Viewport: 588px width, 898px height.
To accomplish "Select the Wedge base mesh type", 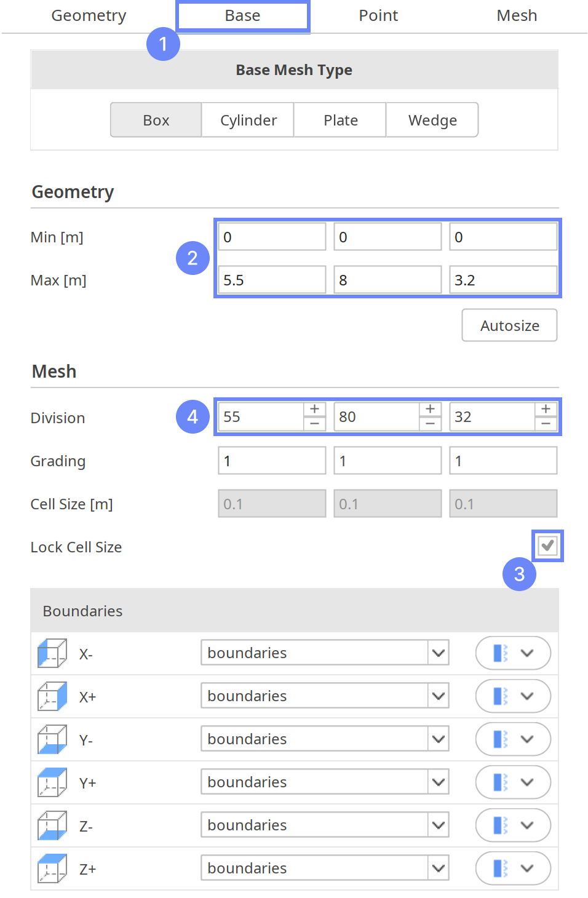I will pos(432,121).
